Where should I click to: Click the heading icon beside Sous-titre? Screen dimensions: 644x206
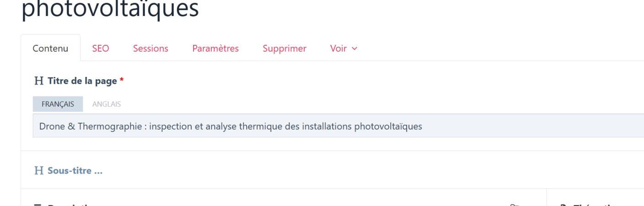pyautogui.click(x=39, y=171)
